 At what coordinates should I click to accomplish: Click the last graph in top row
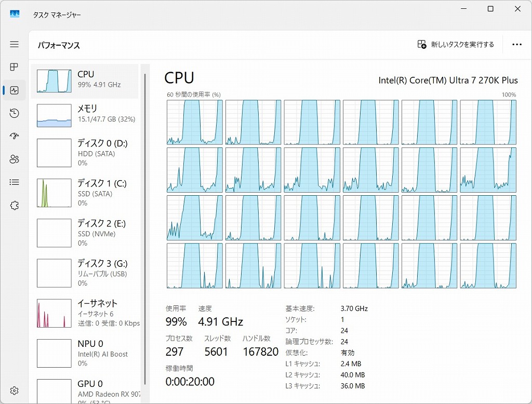pyautogui.click(x=488, y=122)
